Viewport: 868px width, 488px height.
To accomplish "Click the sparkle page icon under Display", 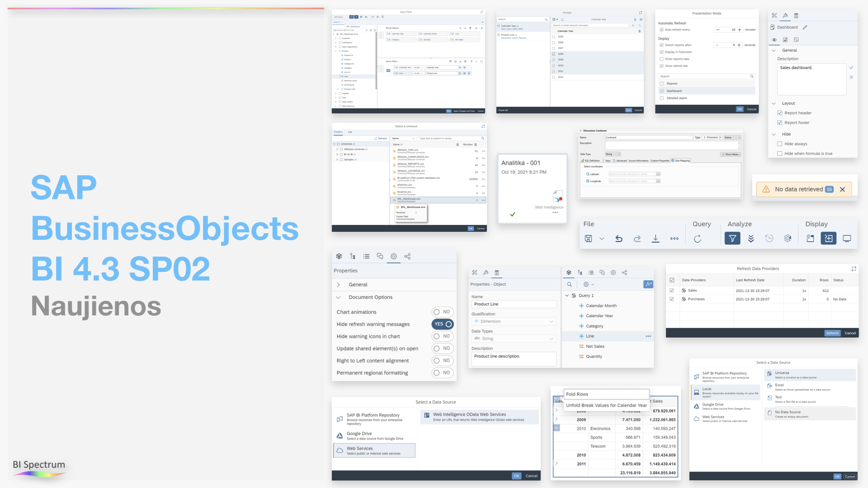I will tap(810, 238).
